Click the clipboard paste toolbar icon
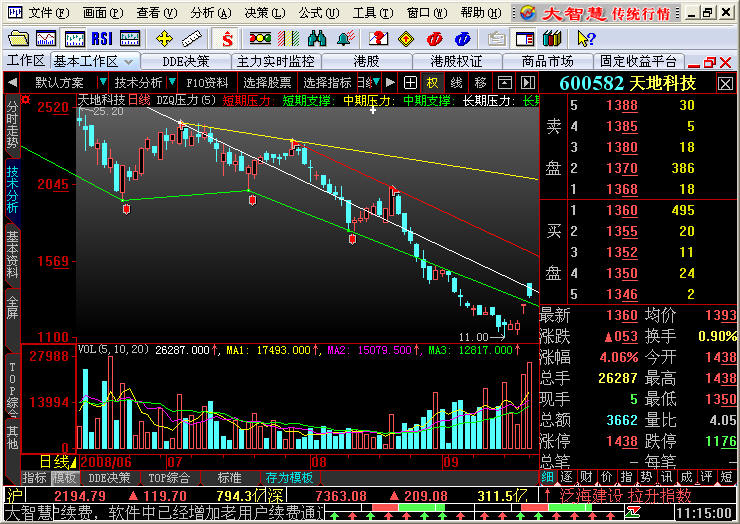 496,38
